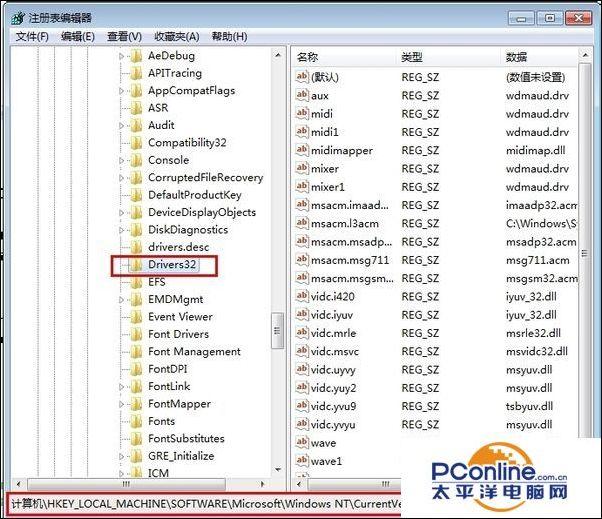Click tree pane scroll right arrow
Screen dimensions: 602x519
tap(263, 484)
